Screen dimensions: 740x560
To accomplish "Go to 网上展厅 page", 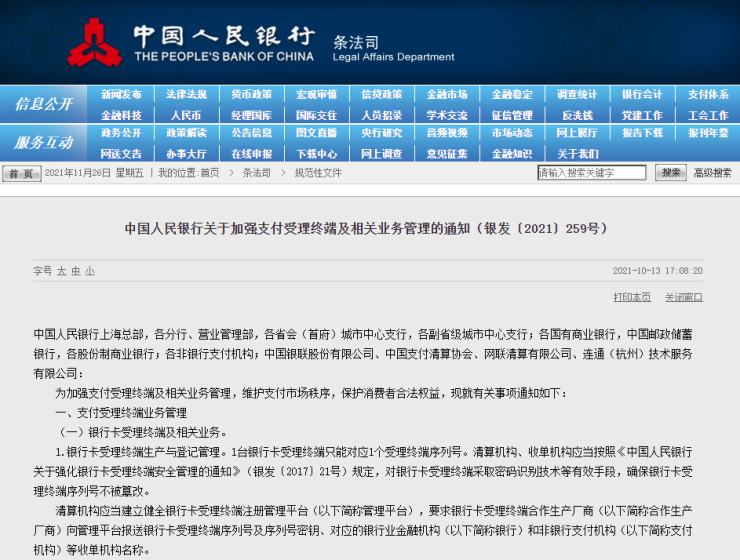I will 577,133.
